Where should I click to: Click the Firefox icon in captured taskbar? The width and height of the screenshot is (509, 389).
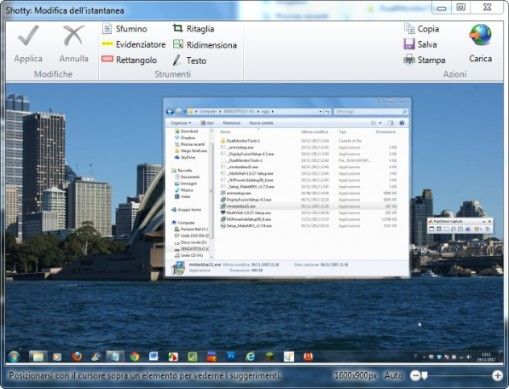click(x=77, y=357)
